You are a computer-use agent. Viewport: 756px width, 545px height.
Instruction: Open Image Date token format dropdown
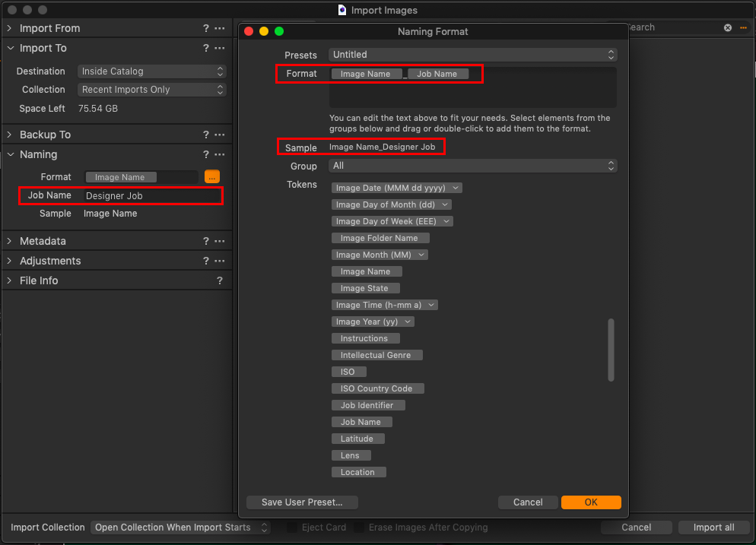456,188
